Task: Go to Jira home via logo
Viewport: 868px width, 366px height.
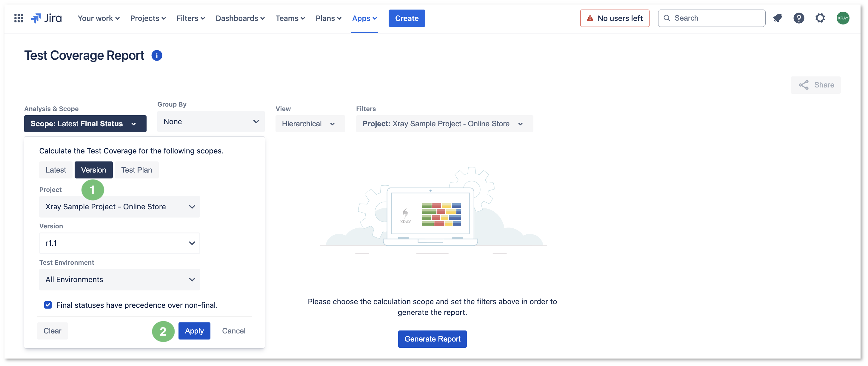Action: click(46, 18)
